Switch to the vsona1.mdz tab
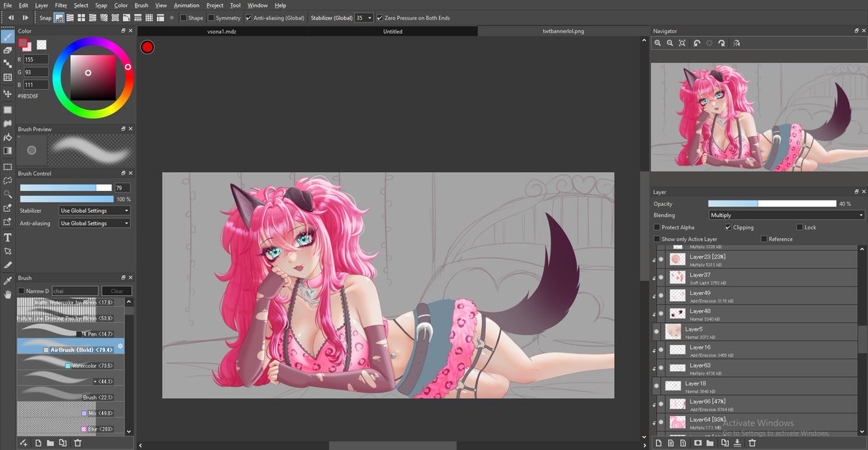 coord(222,31)
